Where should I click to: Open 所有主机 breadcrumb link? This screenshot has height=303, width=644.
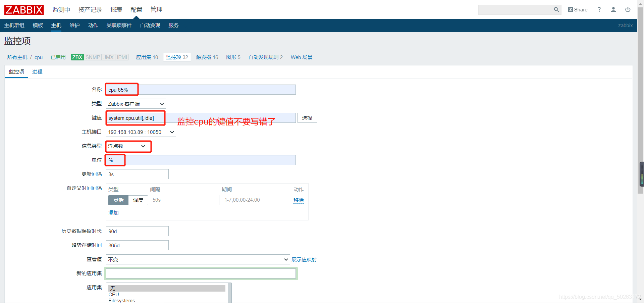[17, 57]
